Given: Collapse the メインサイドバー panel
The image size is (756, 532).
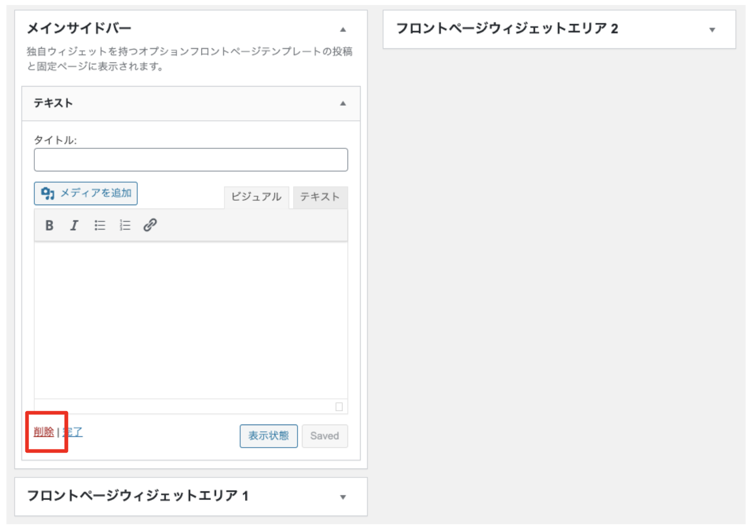Looking at the screenshot, I should tap(343, 29).
